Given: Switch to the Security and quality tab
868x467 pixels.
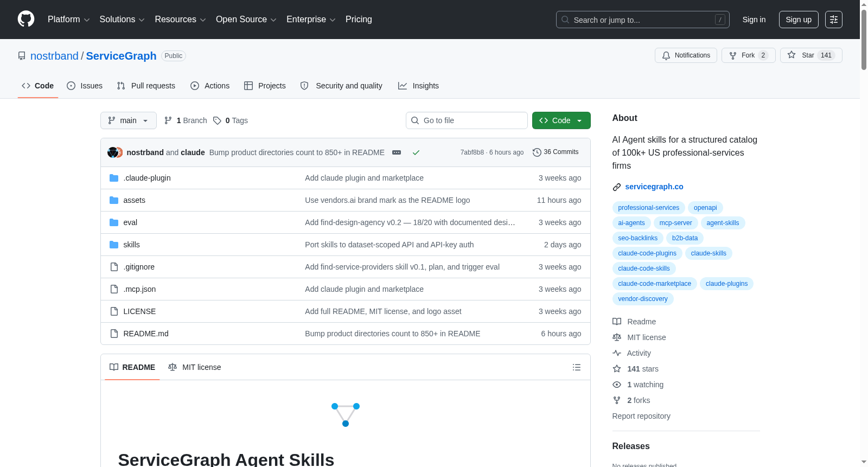Looking at the screenshot, I should tap(341, 86).
